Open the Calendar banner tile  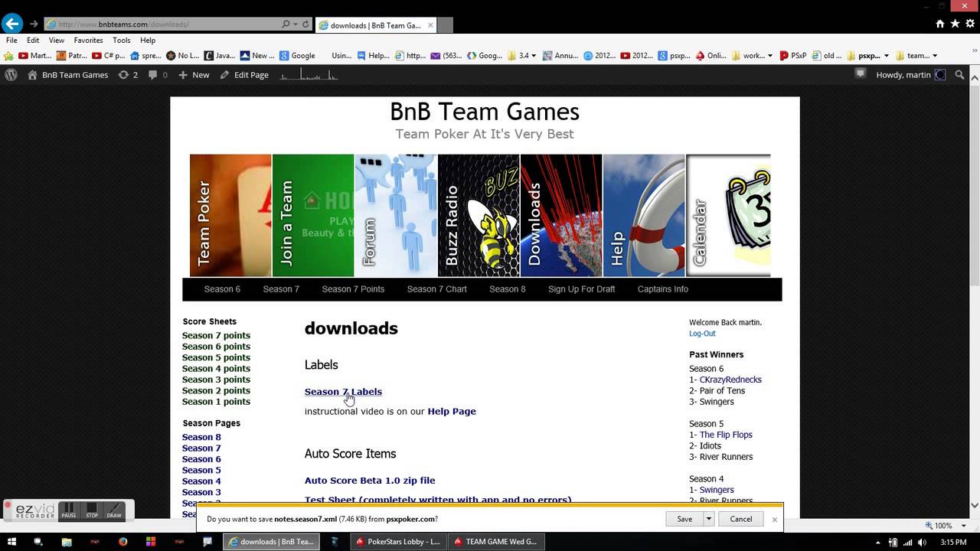point(728,215)
